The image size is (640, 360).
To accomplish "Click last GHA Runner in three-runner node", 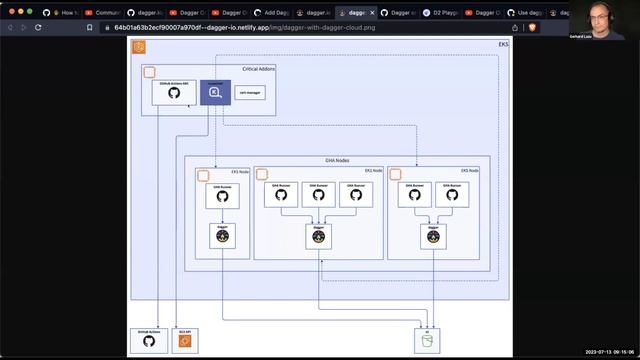I will point(356,195).
